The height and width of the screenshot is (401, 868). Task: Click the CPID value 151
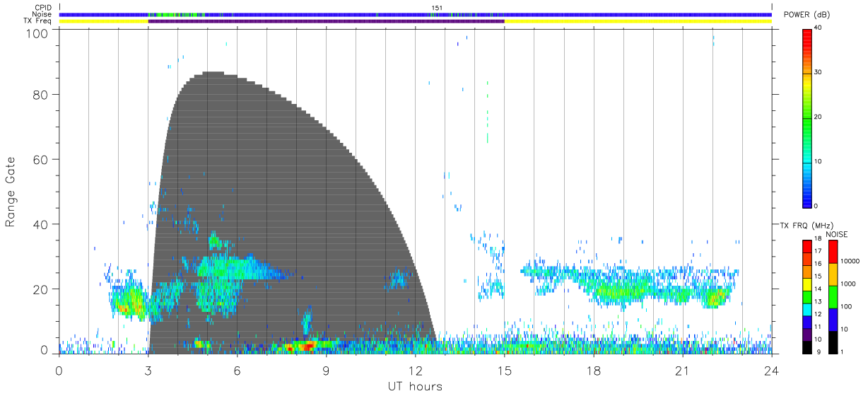click(x=437, y=8)
